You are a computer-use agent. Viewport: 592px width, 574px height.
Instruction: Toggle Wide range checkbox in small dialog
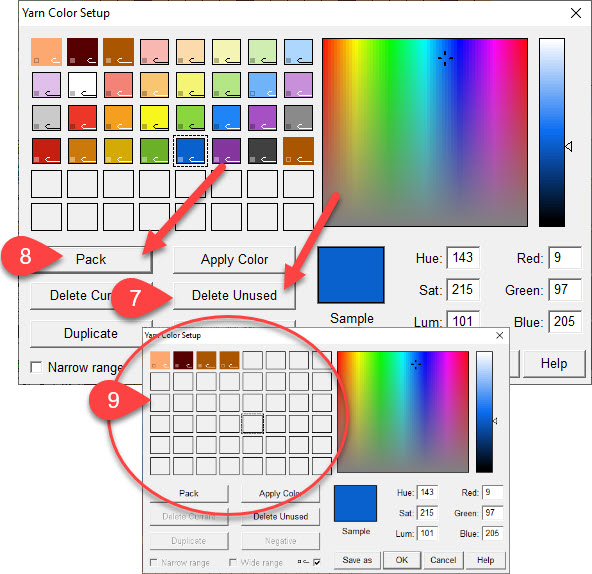[233, 563]
